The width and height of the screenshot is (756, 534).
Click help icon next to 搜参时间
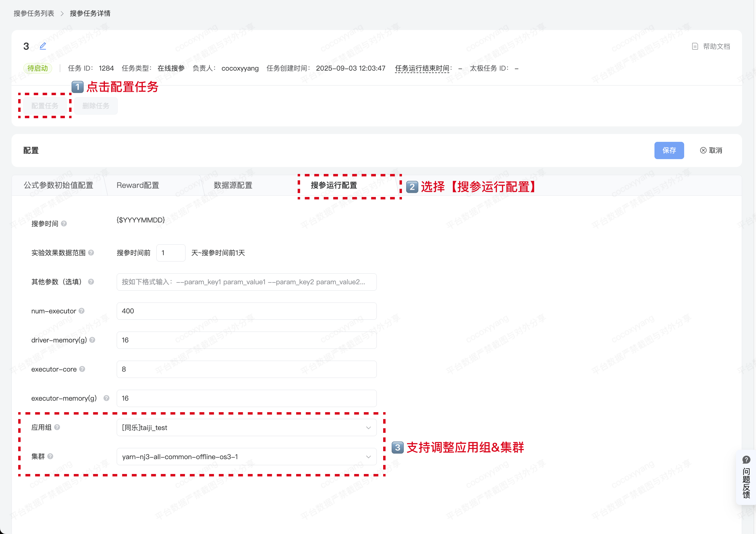[x=64, y=224]
